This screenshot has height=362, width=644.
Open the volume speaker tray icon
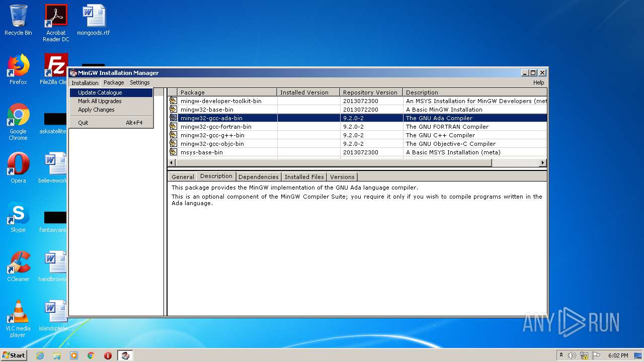572,355
